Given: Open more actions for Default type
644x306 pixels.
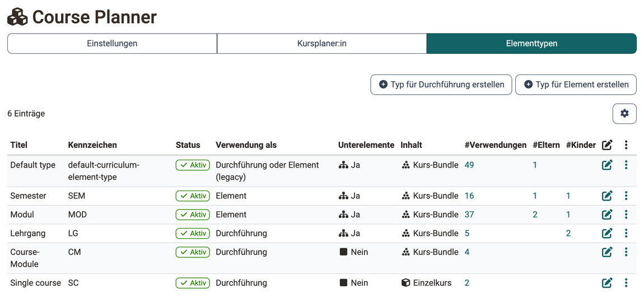Looking at the screenshot, I should [626, 165].
